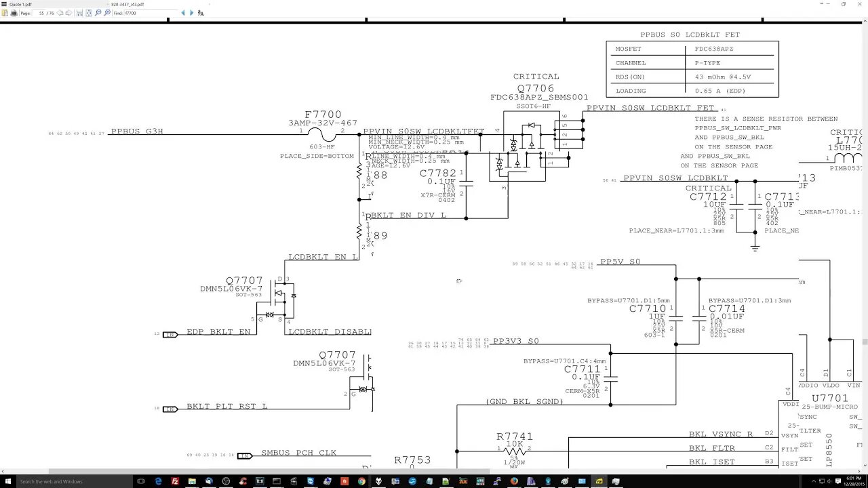Click the C7712 capacitor label
Viewport: 868px width, 488px height.
coord(708,197)
